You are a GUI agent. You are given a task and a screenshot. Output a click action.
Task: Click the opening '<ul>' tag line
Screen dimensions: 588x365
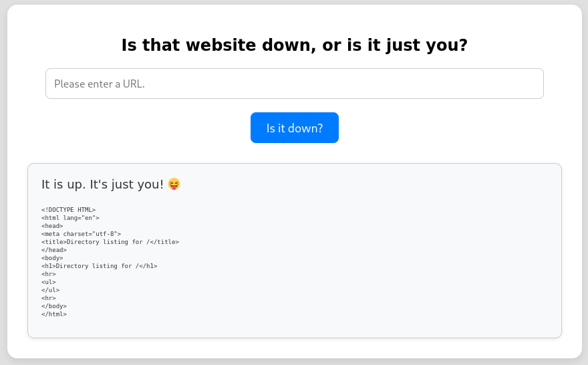coord(49,282)
